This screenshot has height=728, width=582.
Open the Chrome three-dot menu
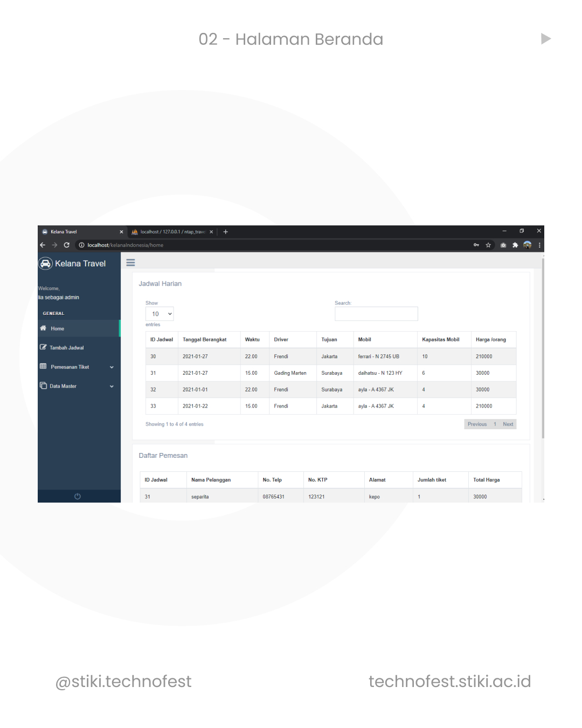pos(539,245)
